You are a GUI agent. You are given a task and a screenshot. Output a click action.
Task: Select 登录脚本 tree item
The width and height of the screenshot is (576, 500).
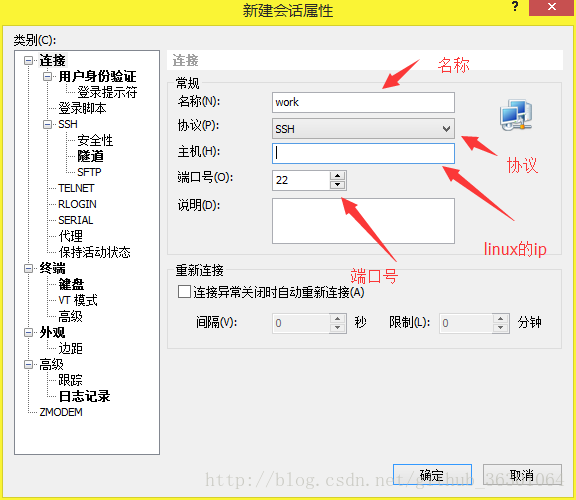point(82,108)
